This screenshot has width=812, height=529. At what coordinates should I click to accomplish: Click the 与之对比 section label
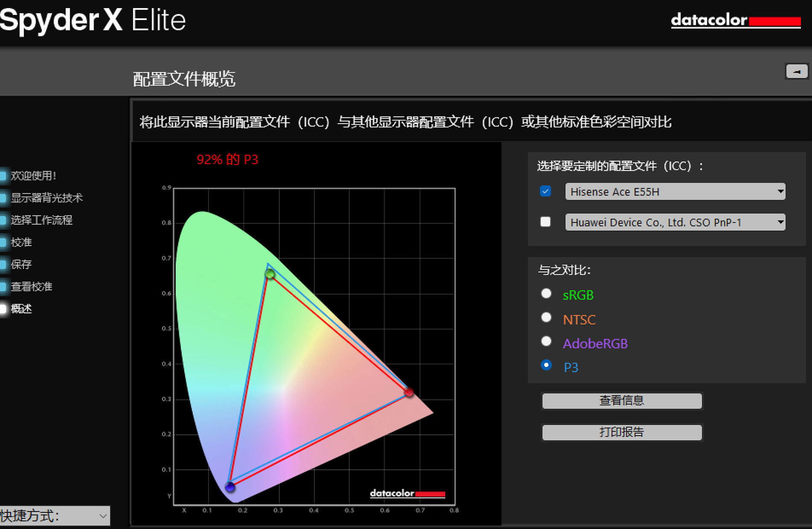tap(564, 270)
